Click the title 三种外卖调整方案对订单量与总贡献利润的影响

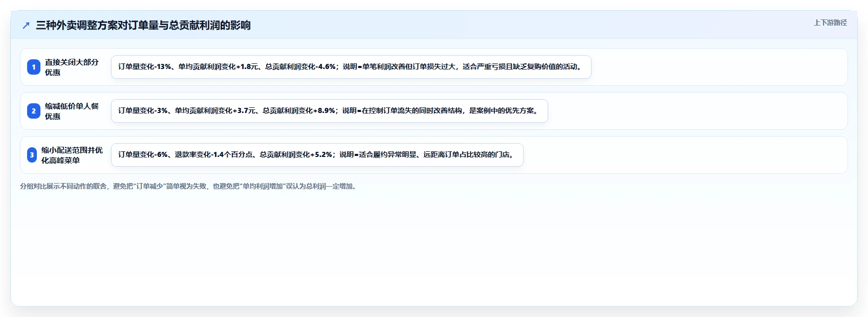click(x=143, y=25)
